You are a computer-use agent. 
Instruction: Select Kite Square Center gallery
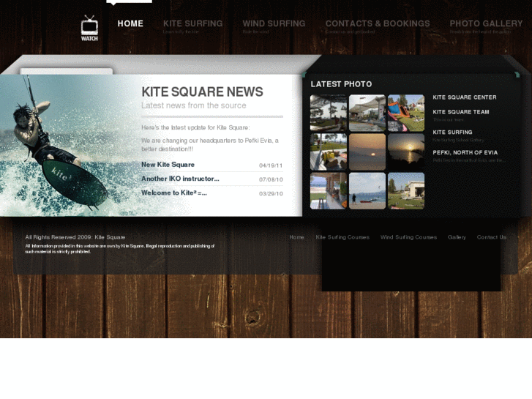point(465,97)
